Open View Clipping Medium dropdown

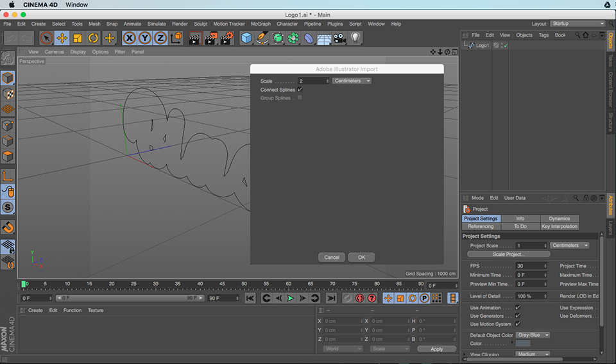tap(533, 354)
